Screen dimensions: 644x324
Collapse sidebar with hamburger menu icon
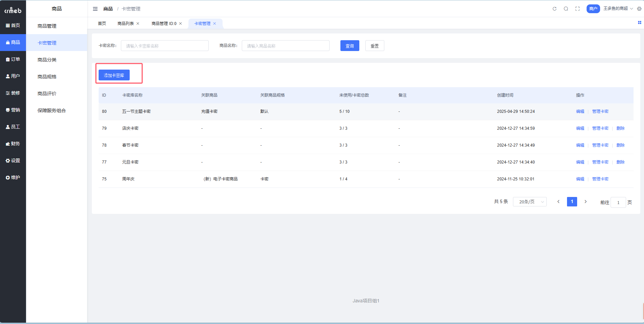(95, 9)
